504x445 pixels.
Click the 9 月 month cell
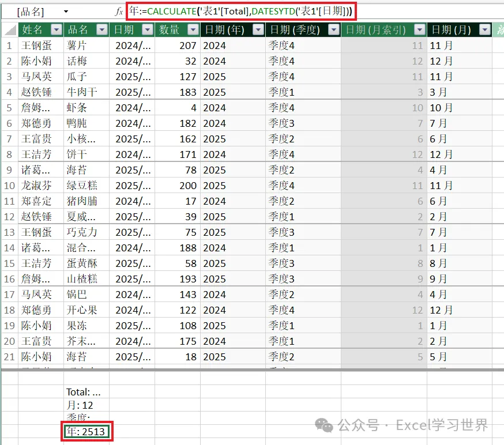pos(460,279)
